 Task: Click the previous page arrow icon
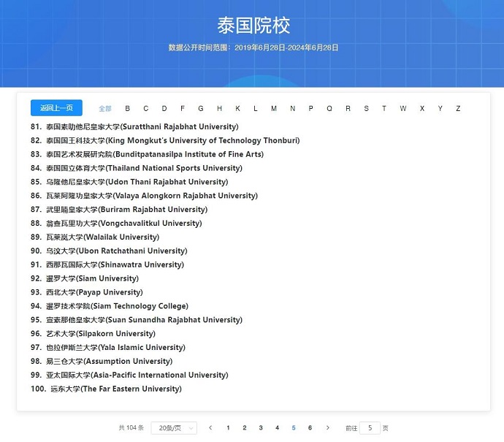pos(210,428)
